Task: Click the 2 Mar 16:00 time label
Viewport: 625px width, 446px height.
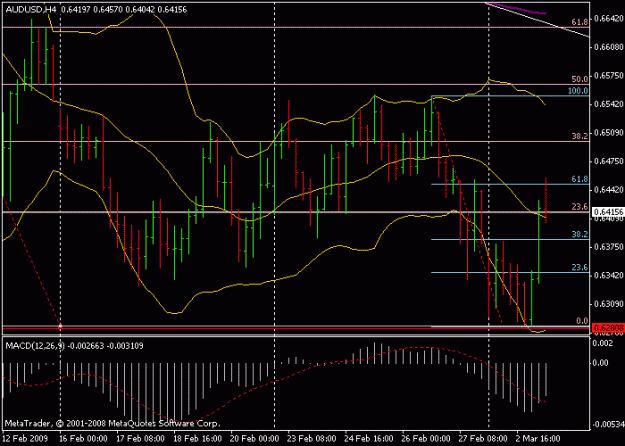Action: click(x=538, y=438)
